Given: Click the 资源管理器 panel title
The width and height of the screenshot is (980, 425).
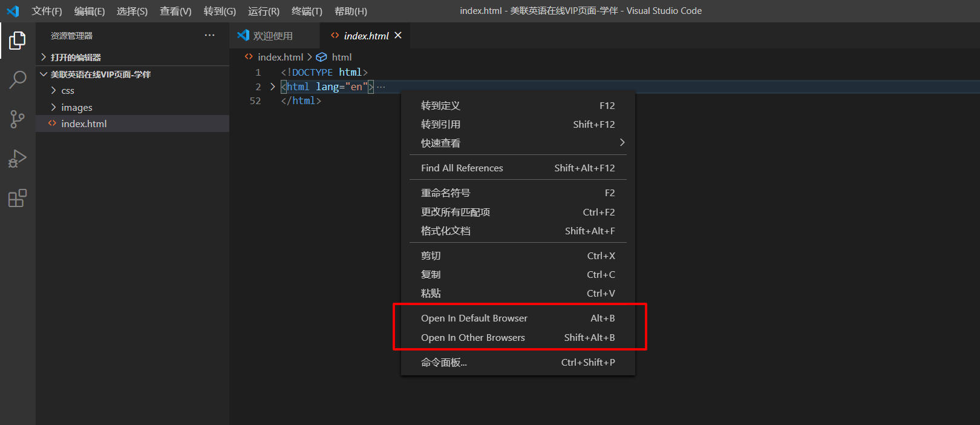Looking at the screenshot, I should pos(71,36).
